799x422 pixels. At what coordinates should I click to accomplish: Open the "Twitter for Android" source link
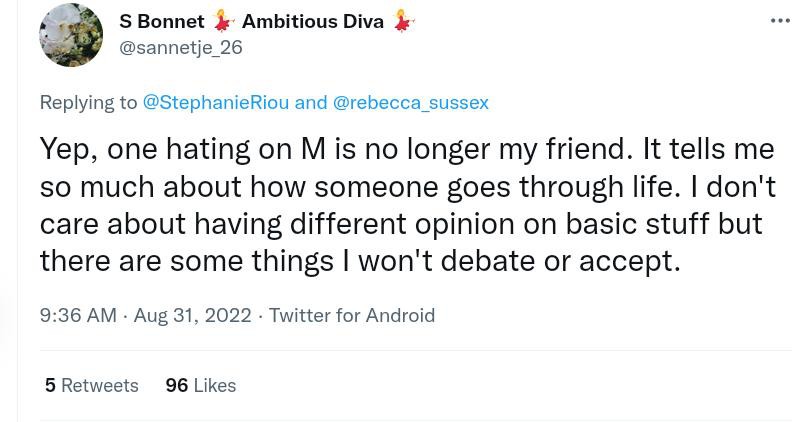pos(352,315)
